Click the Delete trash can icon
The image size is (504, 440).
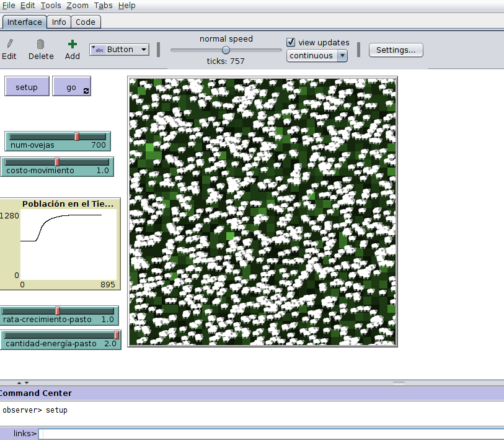[41, 44]
